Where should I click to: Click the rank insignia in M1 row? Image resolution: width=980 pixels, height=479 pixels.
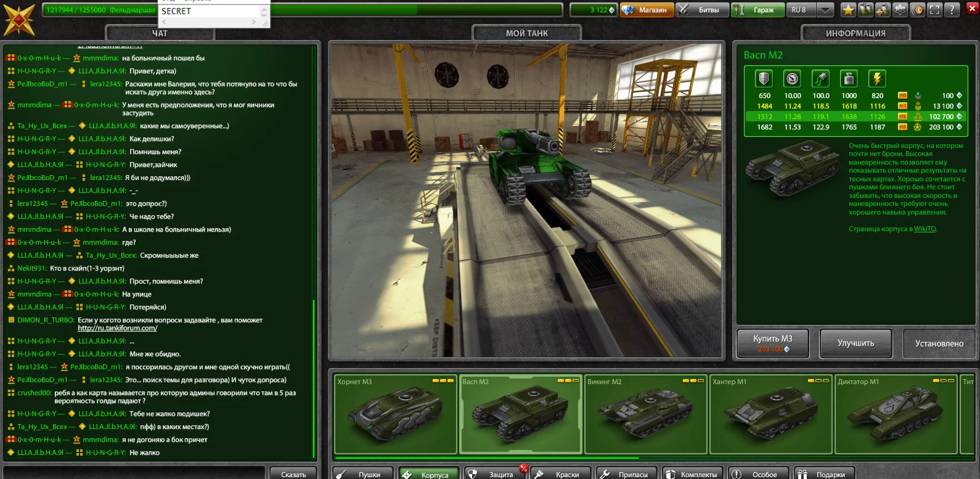918,106
